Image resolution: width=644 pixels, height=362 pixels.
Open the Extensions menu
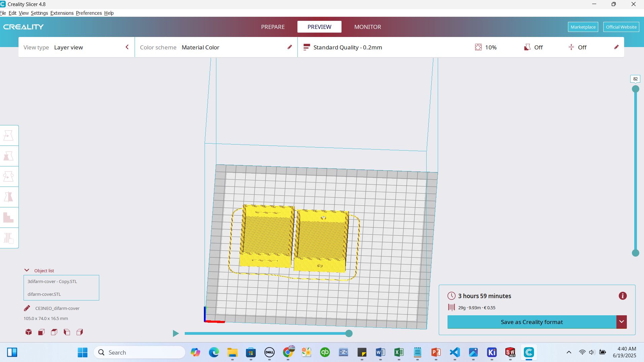62,13
